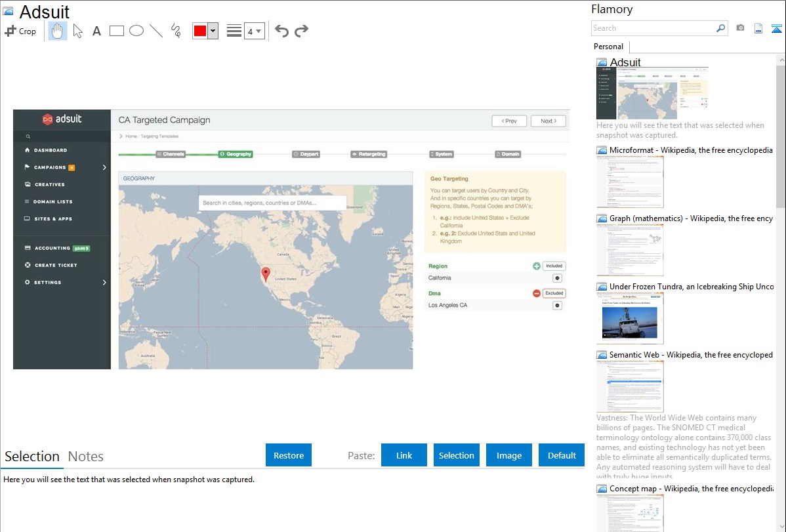786x532 pixels.
Task: Open the Selection tab
Action: click(x=32, y=457)
